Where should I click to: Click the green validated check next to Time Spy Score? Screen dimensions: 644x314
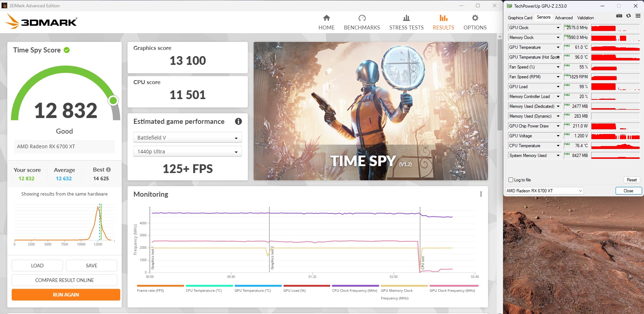click(x=67, y=50)
